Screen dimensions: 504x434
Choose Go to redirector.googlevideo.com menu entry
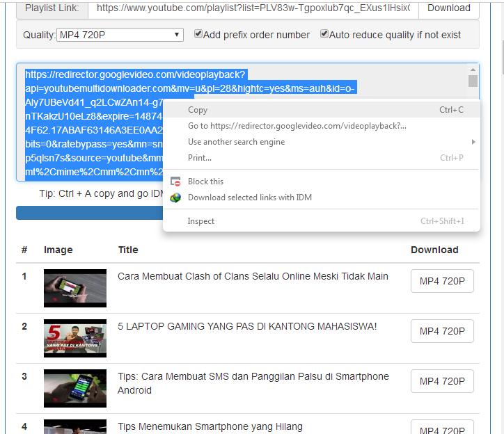297,126
